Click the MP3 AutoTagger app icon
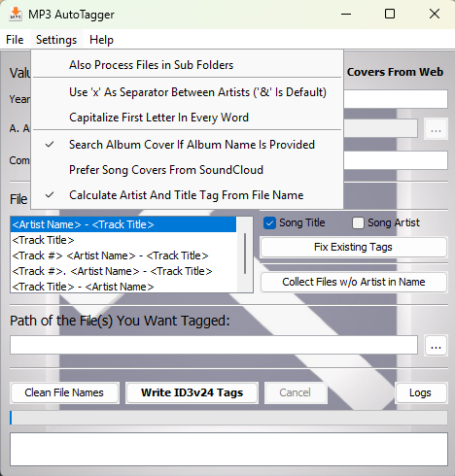 click(16, 15)
